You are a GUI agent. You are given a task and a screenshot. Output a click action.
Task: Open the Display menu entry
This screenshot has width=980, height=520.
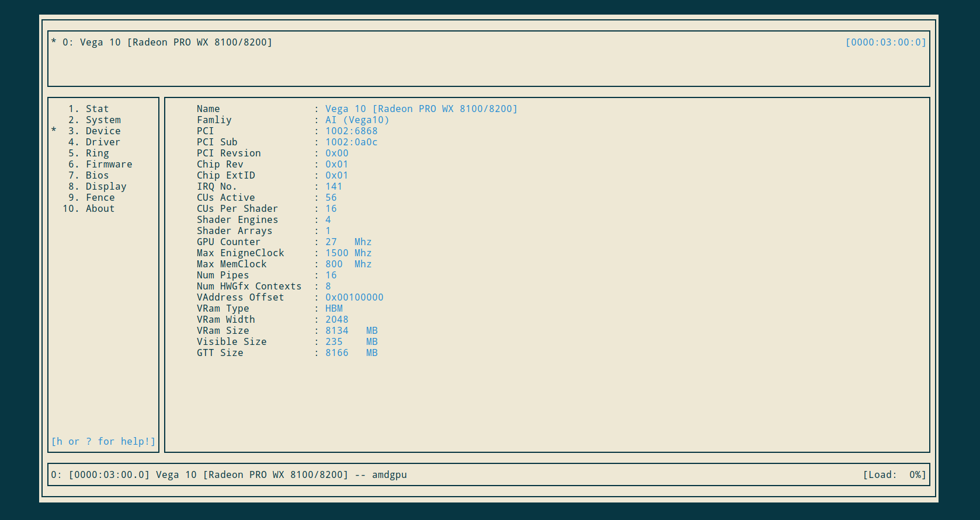pyautogui.click(x=98, y=186)
